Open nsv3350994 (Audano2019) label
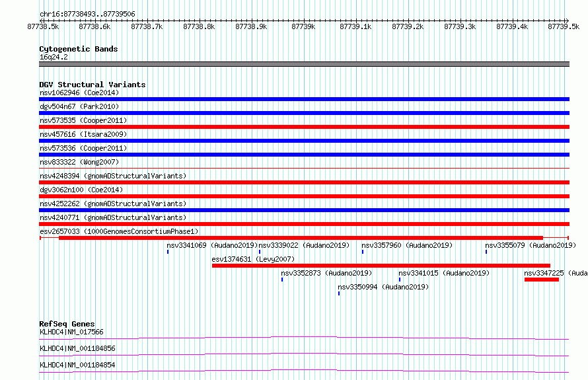Image resolution: width=588 pixels, height=380 pixels. coord(383,287)
